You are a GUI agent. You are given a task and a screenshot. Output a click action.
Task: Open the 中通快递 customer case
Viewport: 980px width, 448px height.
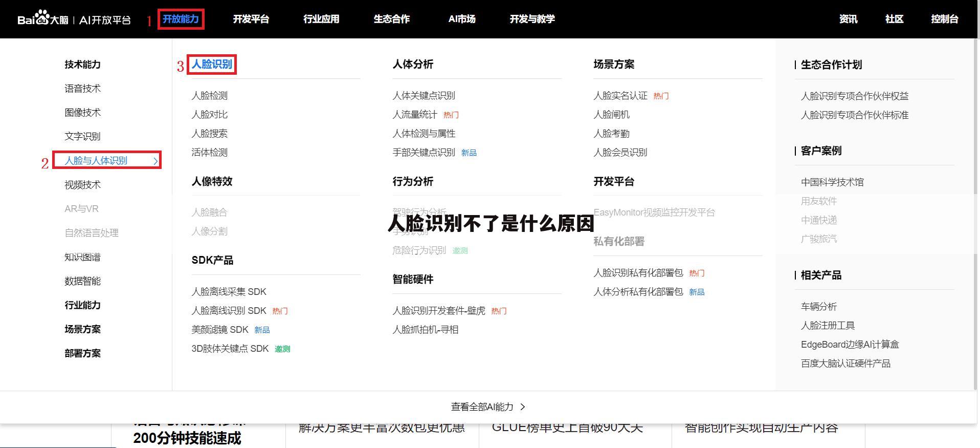pos(819,220)
